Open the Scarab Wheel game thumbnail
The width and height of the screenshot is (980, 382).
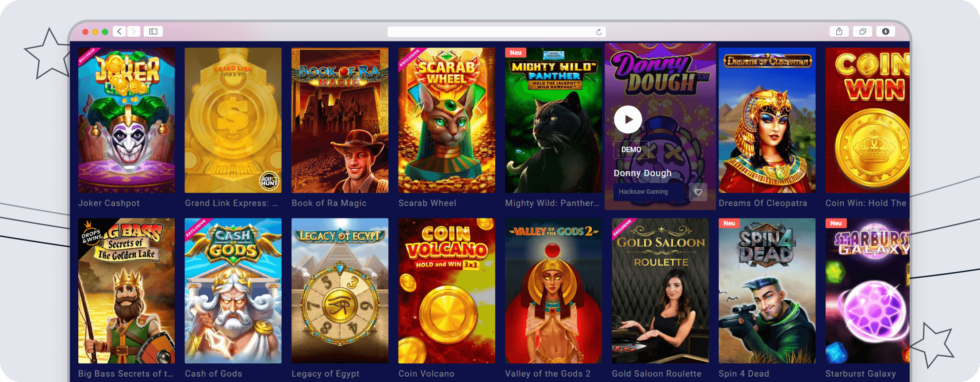447,120
